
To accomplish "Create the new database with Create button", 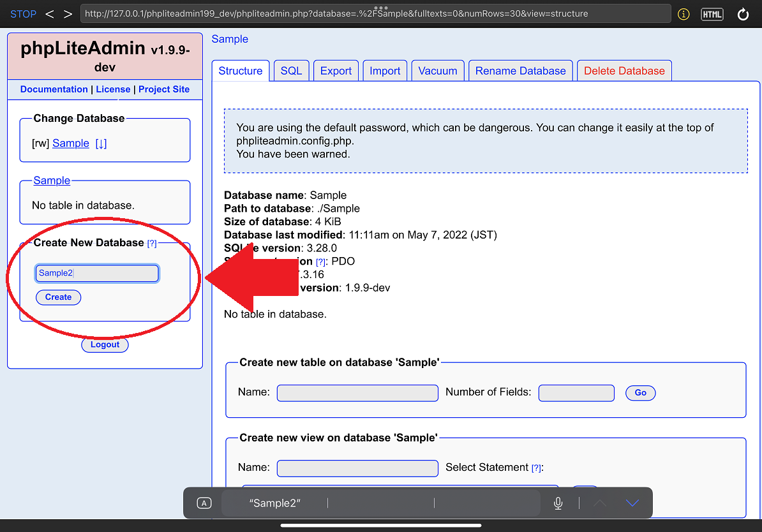I will pos(58,297).
